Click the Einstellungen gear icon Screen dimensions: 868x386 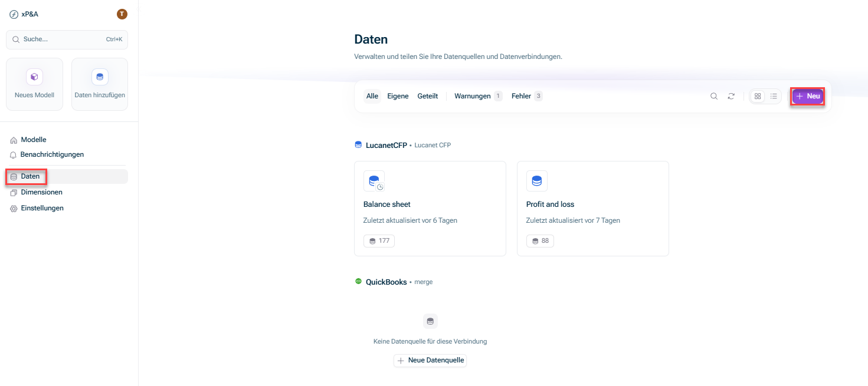14,209
